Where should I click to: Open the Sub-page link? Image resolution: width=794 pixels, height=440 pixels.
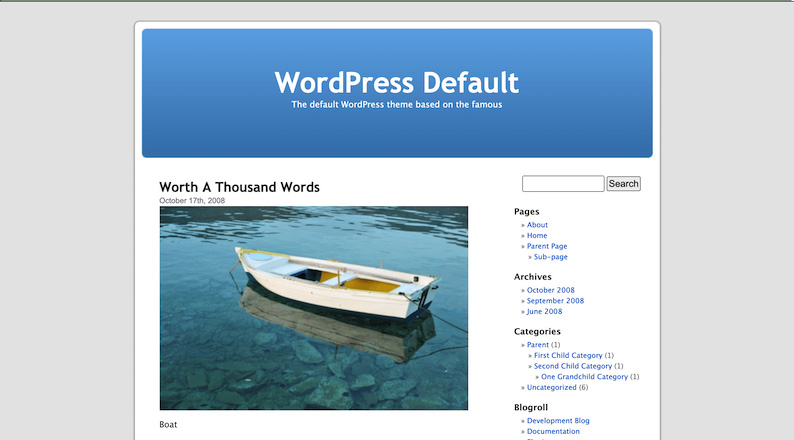[550, 257]
